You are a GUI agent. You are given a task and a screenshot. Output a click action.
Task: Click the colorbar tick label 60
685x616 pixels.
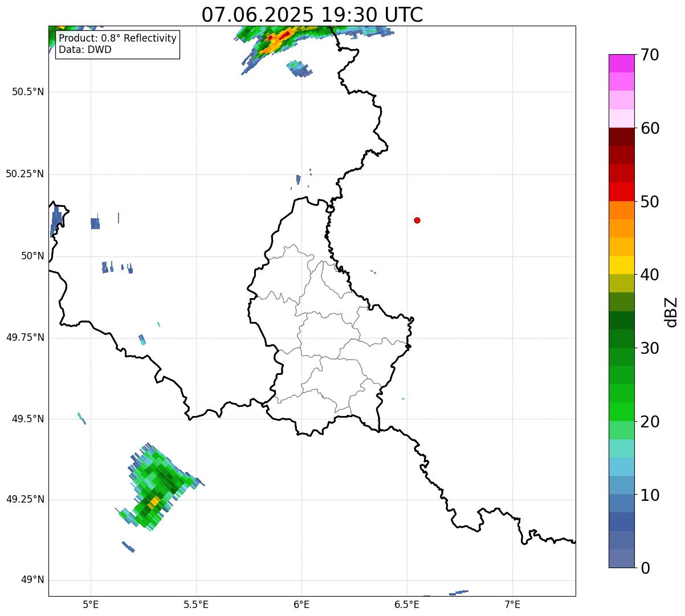pyautogui.click(x=650, y=128)
